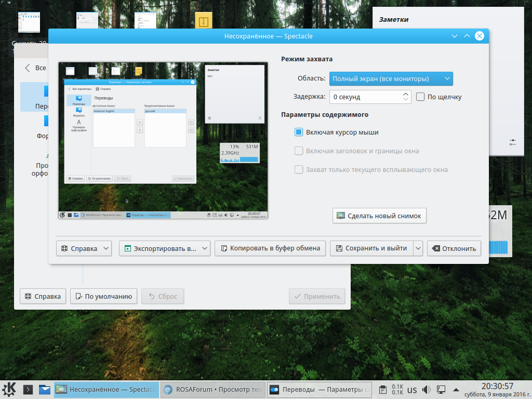The width and height of the screenshot is (532, 399).
Task: Click the Заметки notes widget title
Action: point(394,20)
